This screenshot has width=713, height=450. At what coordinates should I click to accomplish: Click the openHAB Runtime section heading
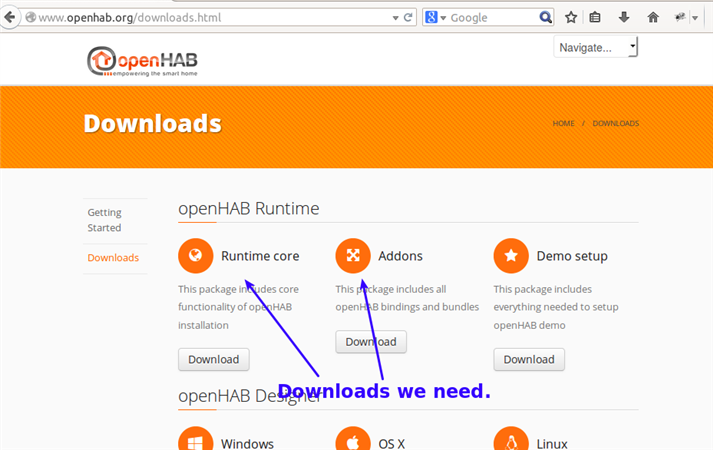point(249,209)
